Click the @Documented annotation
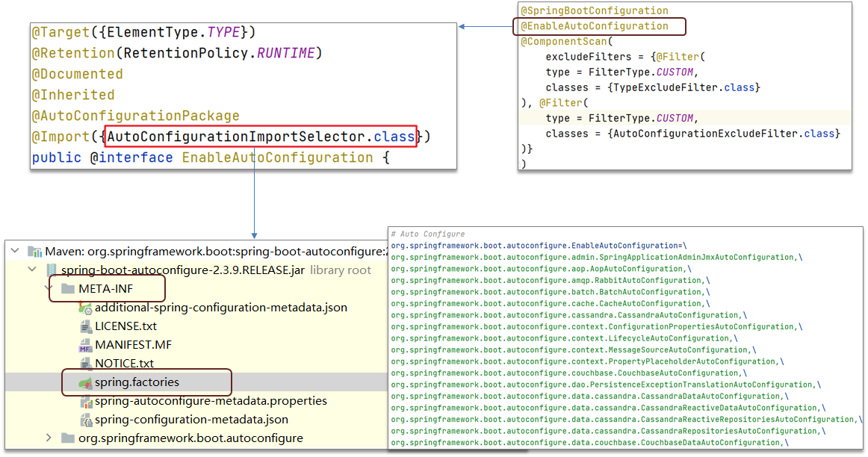The width and height of the screenshot is (868, 457). [77, 74]
